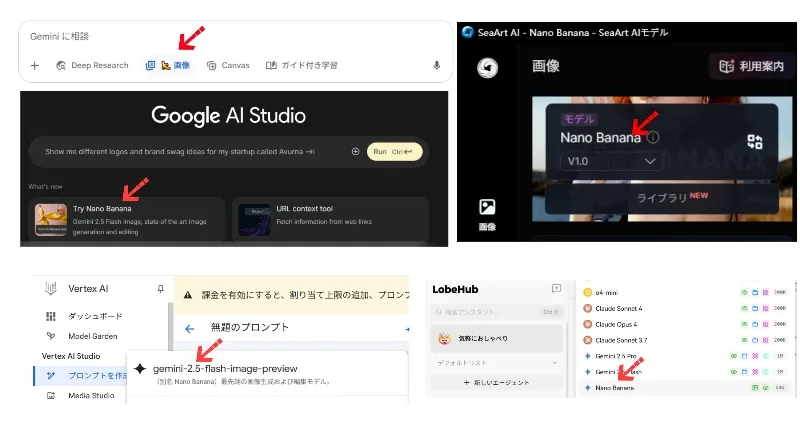Open the 気軽におしゃべり conversation

497,338
